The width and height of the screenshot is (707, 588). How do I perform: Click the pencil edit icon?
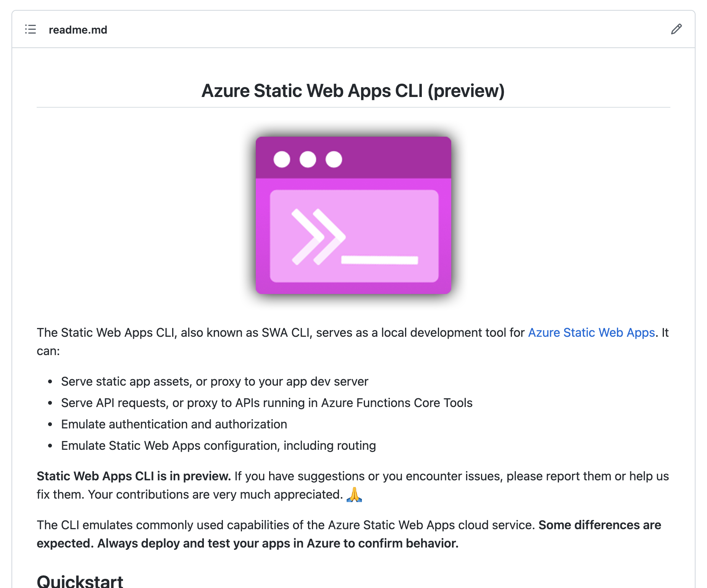coord(676,29)
